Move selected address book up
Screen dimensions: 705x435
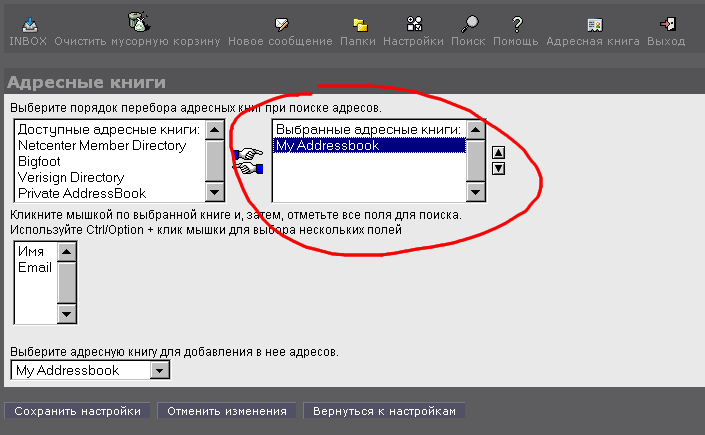point(498,152)
